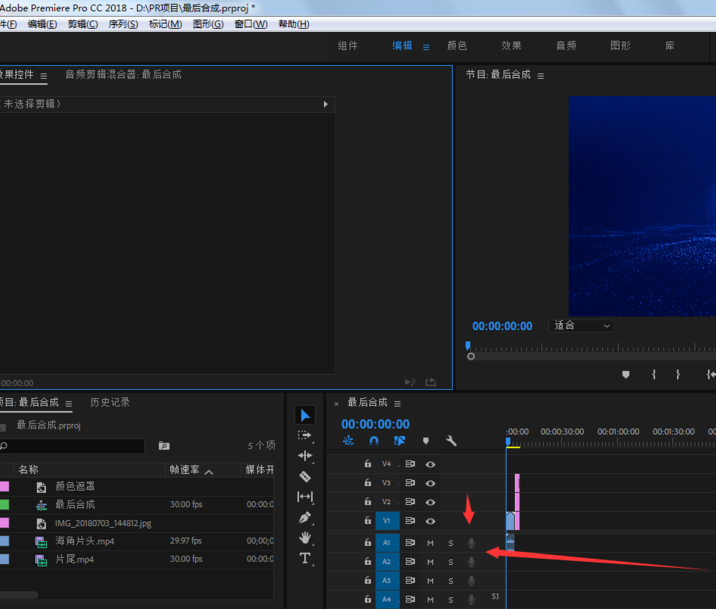The width and height of the screenshot is (716, 609).
Task: Open the 历史记录 history tab
Action: [110, 402]
